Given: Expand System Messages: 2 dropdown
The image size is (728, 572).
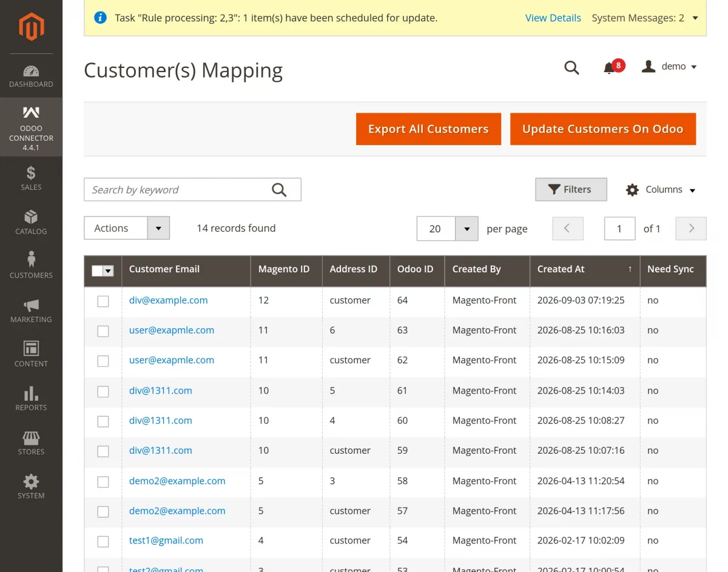Looking at the screenshot, I should coord(645,18).
